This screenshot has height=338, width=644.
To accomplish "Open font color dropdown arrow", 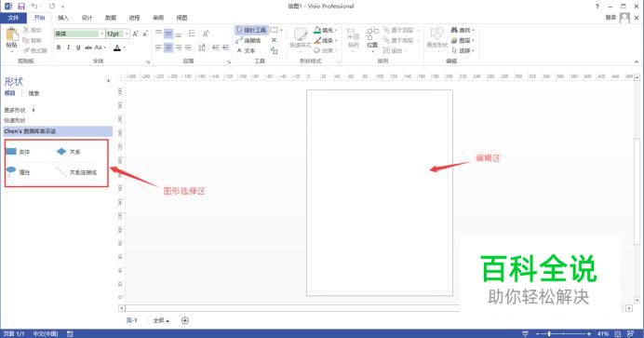I will point(125,47).
